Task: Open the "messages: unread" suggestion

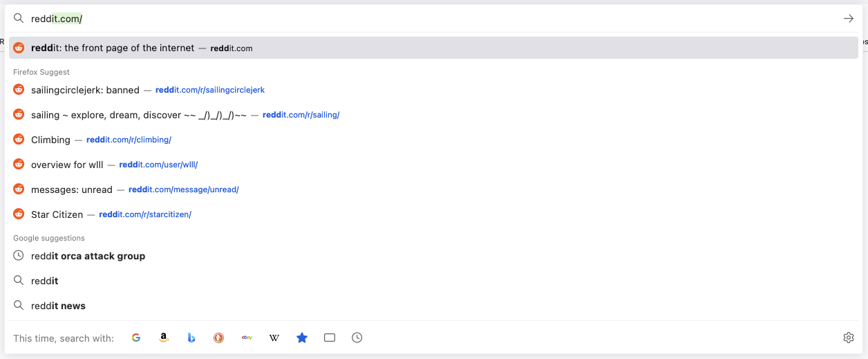Action: pyautogui.click(x=433, y=190)
